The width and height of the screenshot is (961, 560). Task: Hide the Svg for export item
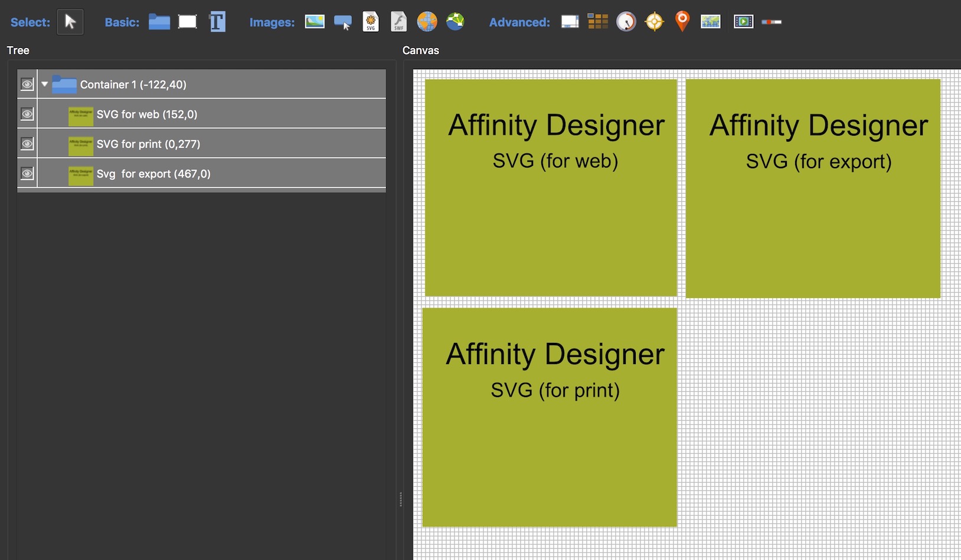click(x=27, y=173)
